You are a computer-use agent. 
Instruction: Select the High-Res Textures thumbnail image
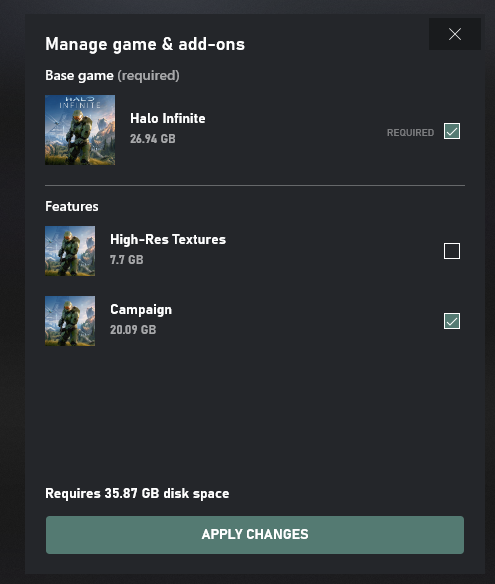point(70,251)
